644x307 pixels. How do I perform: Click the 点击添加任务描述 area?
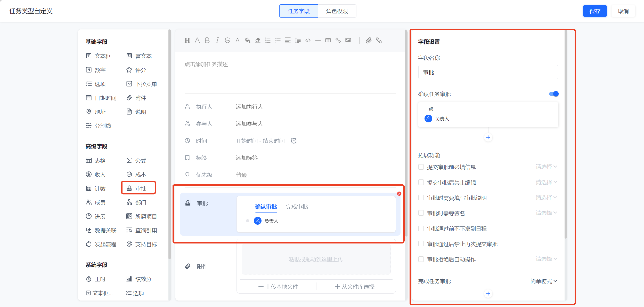[x=206, y=64]
